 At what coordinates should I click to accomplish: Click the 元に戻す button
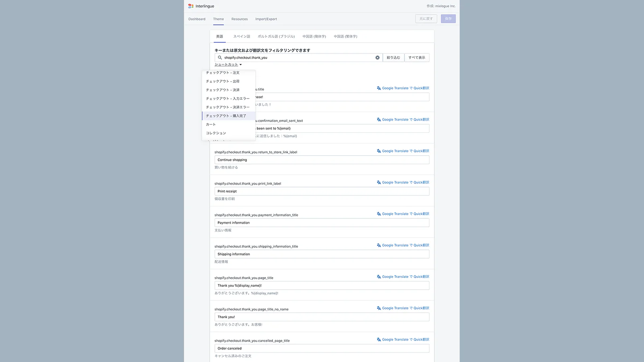click(426, 19)
